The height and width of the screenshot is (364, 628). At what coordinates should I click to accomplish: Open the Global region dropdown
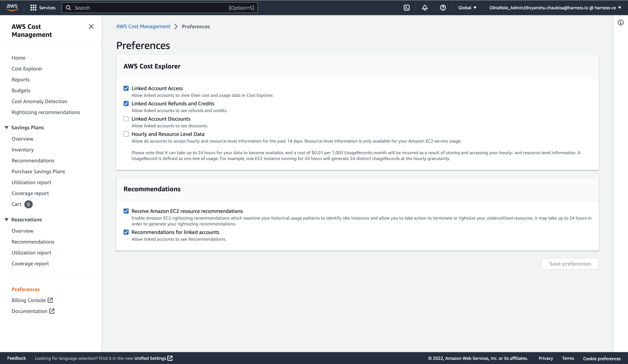[467, 8]
